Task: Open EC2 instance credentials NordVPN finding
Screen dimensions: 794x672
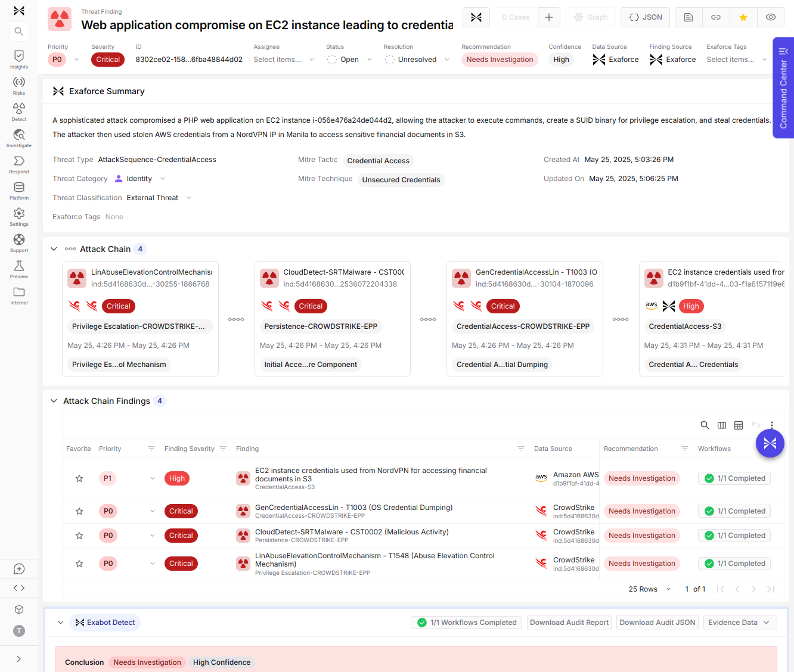Action: point(371,475)
